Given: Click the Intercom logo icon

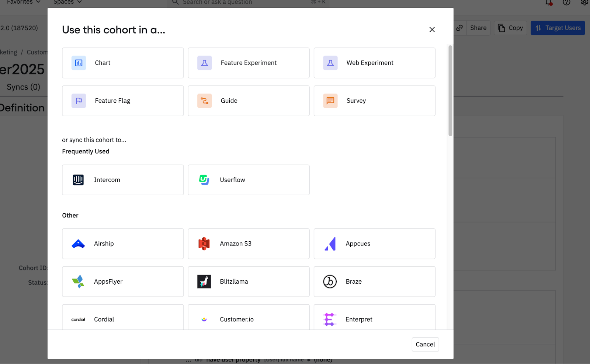Looking at the screenshot, I should point(78,180).
